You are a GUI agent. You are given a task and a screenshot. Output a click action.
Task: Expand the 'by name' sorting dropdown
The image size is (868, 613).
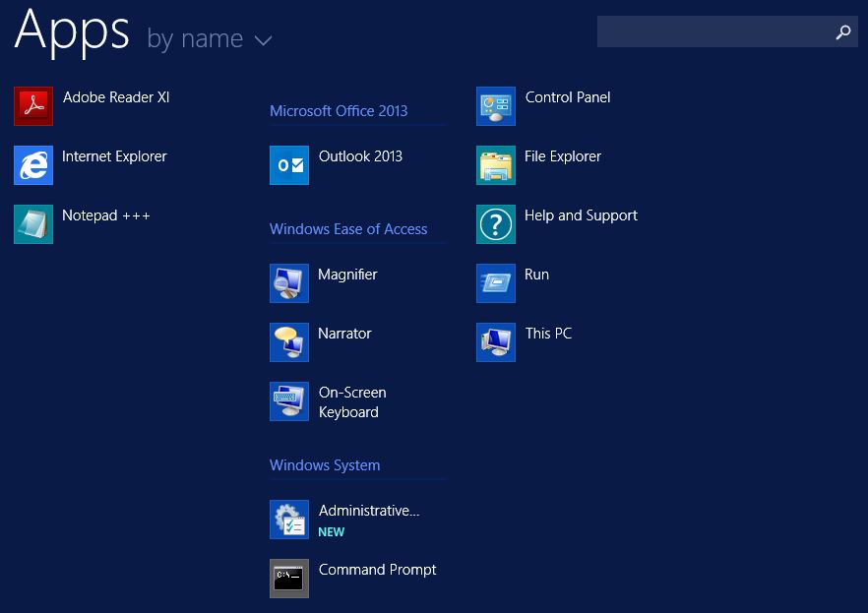210,39
